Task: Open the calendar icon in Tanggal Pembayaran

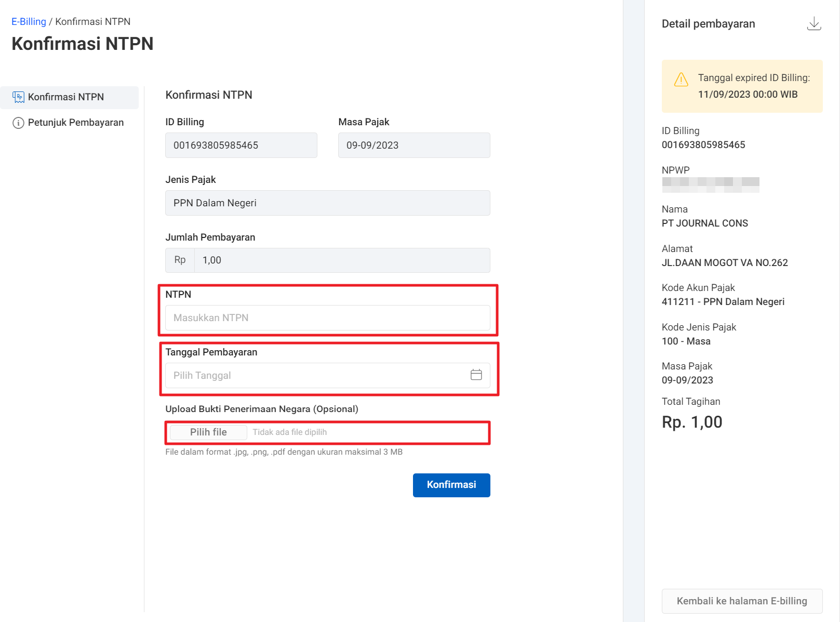Action: click(x=476, y=375)
